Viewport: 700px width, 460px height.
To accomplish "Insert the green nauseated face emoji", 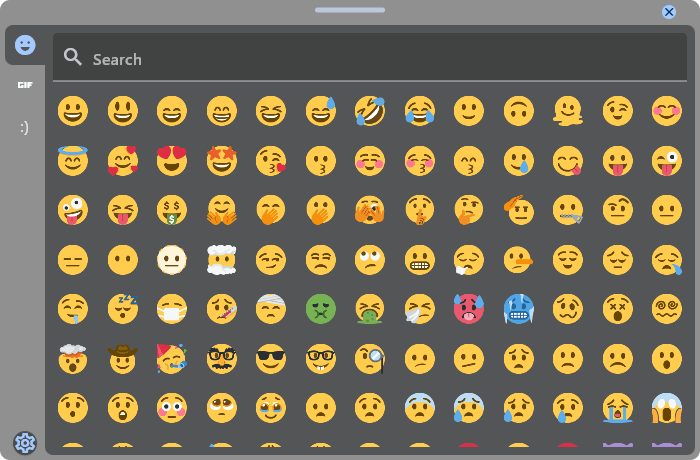I will point(321,309).
